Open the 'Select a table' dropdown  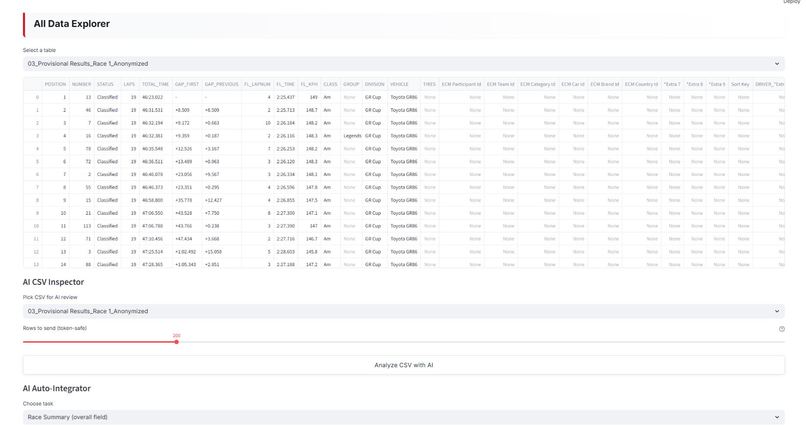tap(404, 64)
